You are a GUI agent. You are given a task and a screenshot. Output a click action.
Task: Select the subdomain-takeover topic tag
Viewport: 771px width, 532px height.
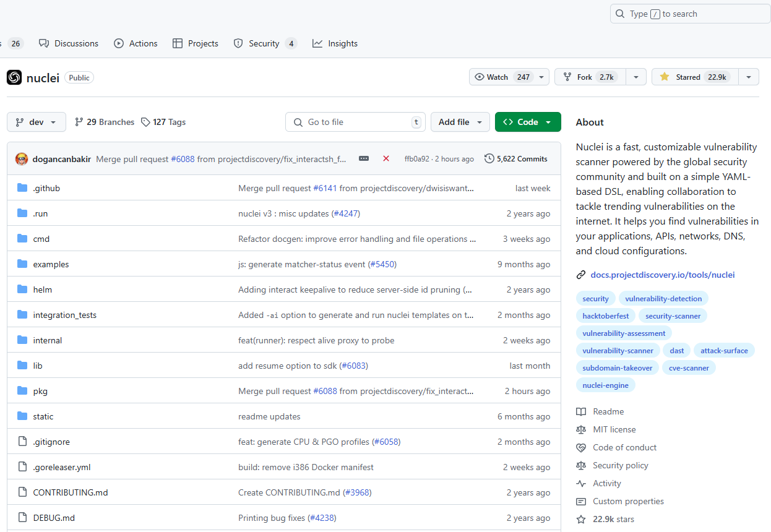tap(618, 368)
